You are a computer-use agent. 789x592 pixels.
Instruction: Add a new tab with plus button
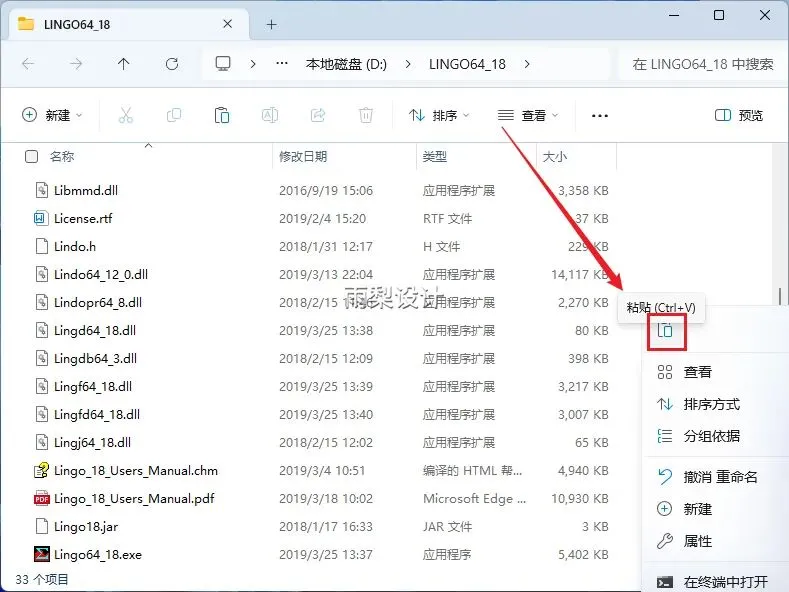(x=272, y=24)
